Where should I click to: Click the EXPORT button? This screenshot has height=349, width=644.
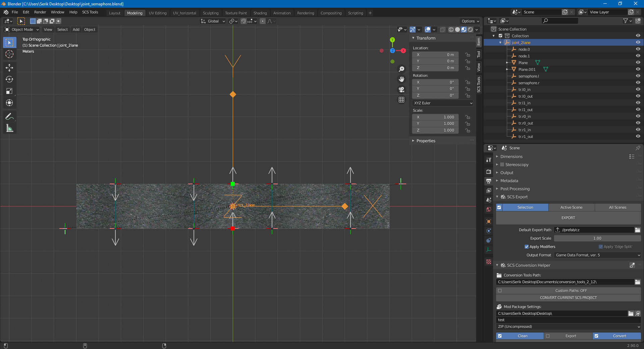568,218
